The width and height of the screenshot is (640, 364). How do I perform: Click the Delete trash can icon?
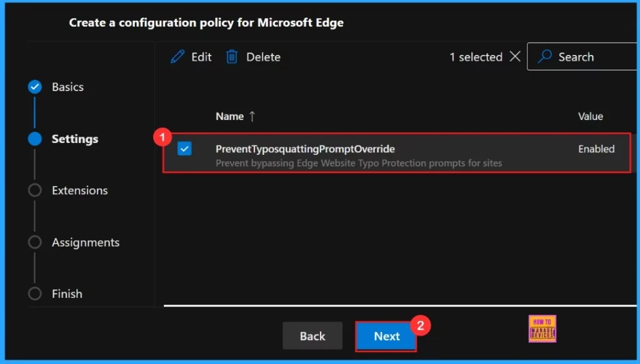tap(232, 57)
